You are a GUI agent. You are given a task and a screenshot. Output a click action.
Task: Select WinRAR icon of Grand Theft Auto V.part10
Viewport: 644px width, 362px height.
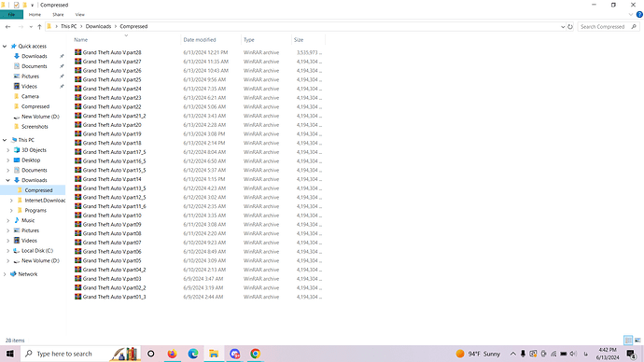(x=78, y=215)
